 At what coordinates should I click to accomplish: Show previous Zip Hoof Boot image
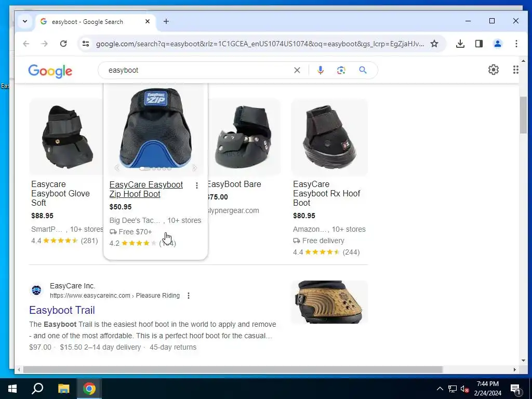coord(117,168)
